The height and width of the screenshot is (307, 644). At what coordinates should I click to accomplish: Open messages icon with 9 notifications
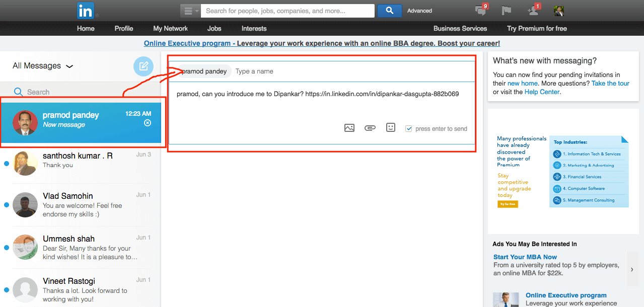(481, 10)
